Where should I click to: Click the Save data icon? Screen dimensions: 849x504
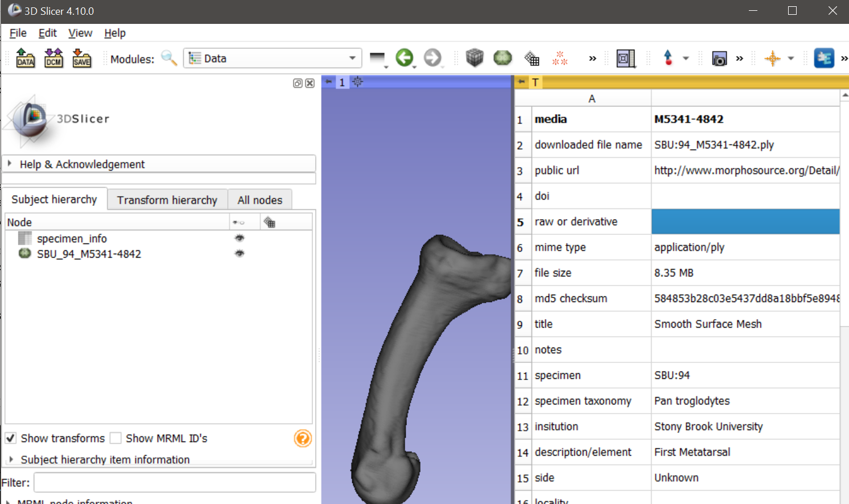pos(81,57)
